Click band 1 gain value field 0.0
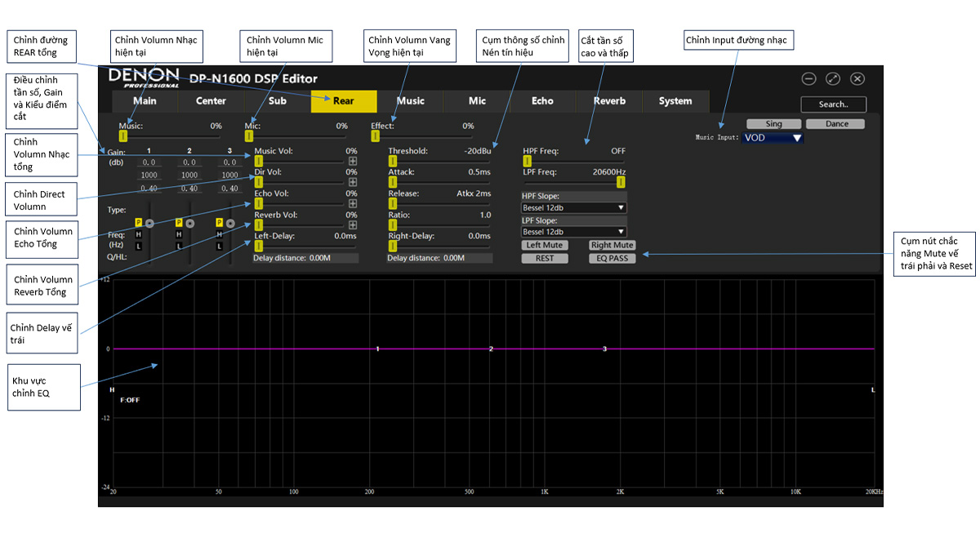 tap(149, 162)
